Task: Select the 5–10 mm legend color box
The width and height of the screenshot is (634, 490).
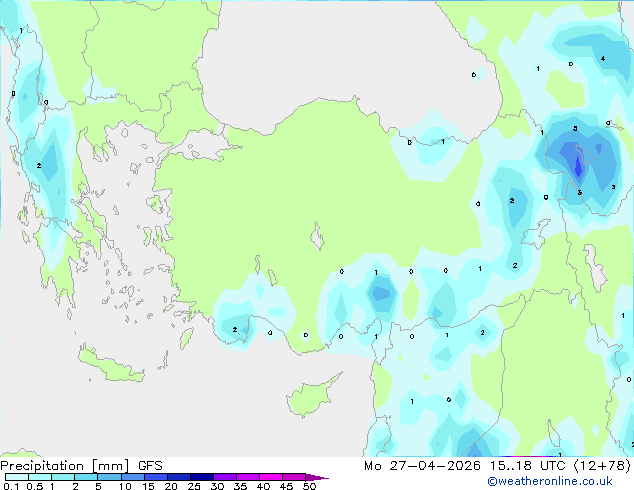Action: 109,477
